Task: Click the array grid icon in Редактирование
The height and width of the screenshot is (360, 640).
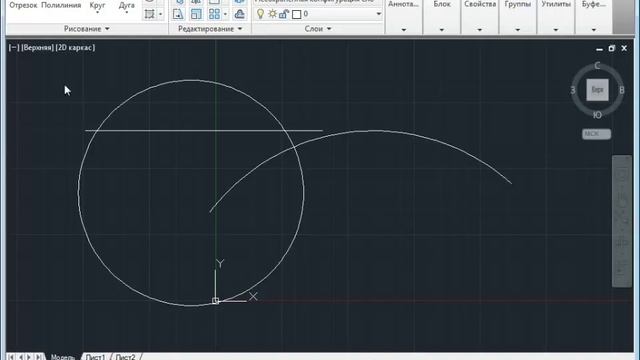Action: coord(214,14)
